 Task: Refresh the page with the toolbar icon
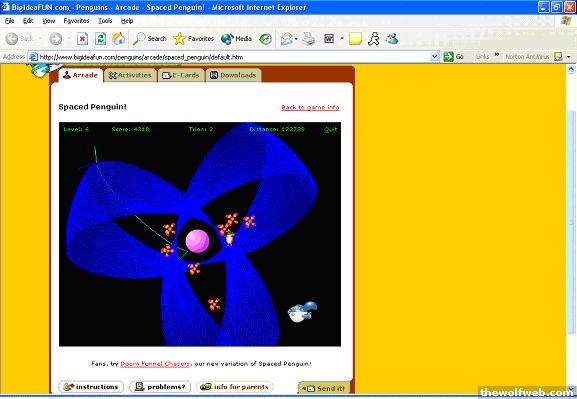100,39
